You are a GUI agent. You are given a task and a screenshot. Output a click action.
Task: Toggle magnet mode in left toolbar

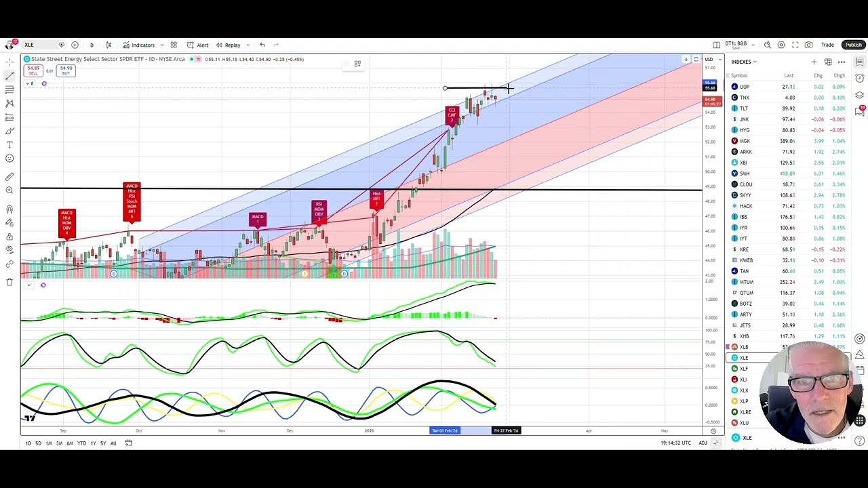9,209
